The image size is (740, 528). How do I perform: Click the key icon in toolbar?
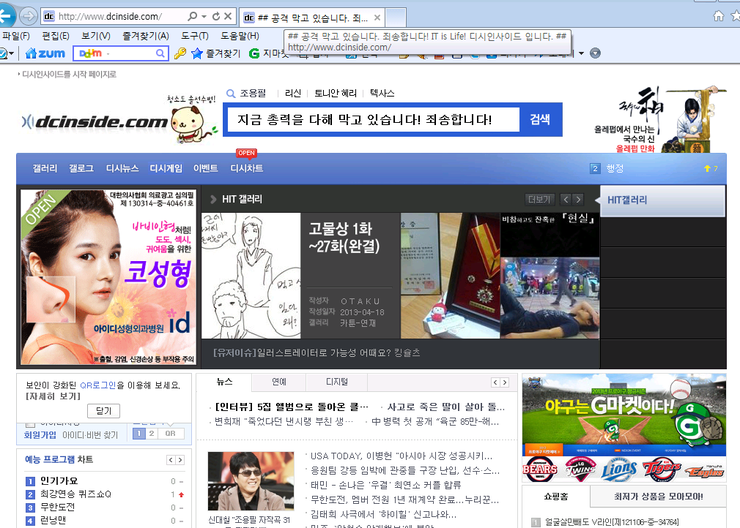180,53
